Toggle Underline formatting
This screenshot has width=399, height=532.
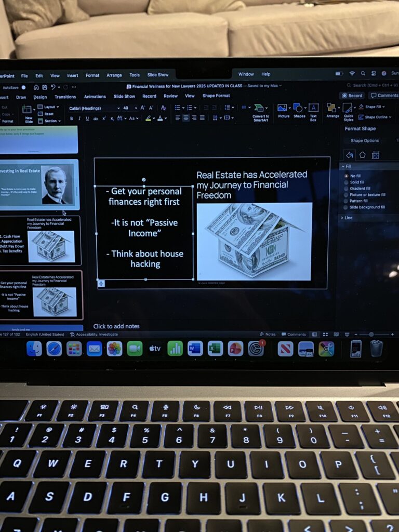(x=87, y=118)
